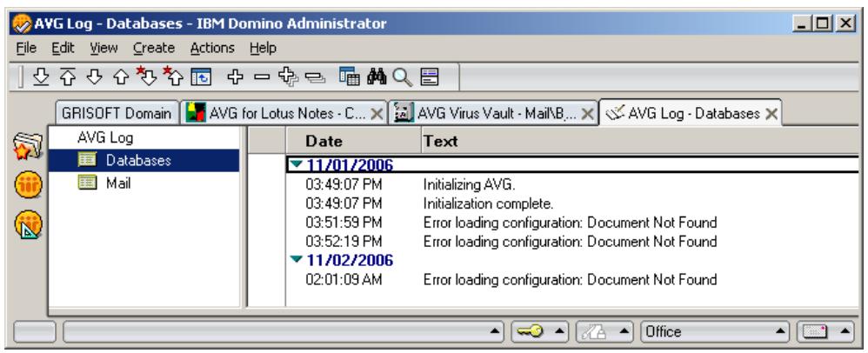Collapse the 11/01/2006 date category
The width and height of the screenshot is (868, 353).
coord(297,164)
